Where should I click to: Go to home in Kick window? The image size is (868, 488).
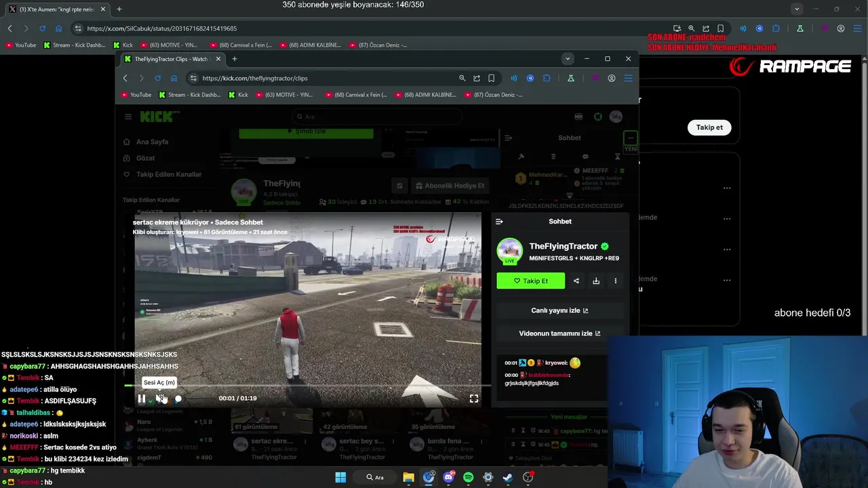pyautogui.click(x=174, y=78)
